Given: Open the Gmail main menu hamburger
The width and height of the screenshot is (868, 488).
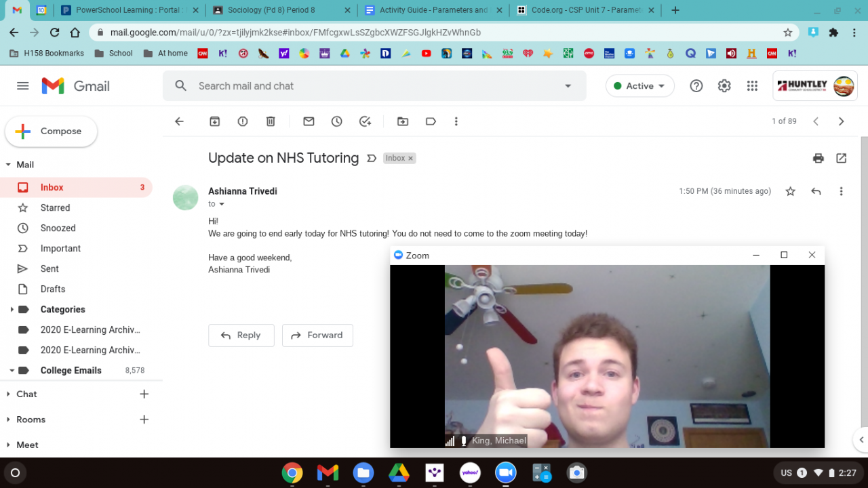Looking at the screenshot, I should [23, 86].
